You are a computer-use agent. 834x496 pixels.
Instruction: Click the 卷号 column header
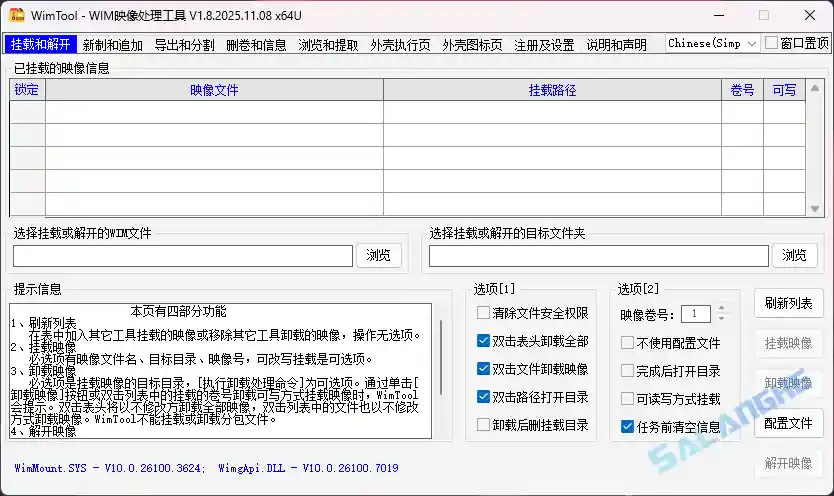click(x=742, y=90)
